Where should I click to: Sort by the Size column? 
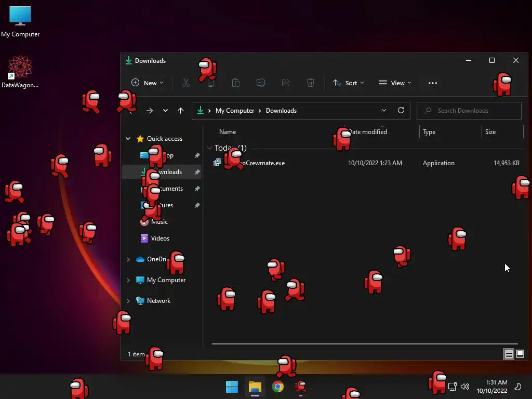click(x=490, y=132)
